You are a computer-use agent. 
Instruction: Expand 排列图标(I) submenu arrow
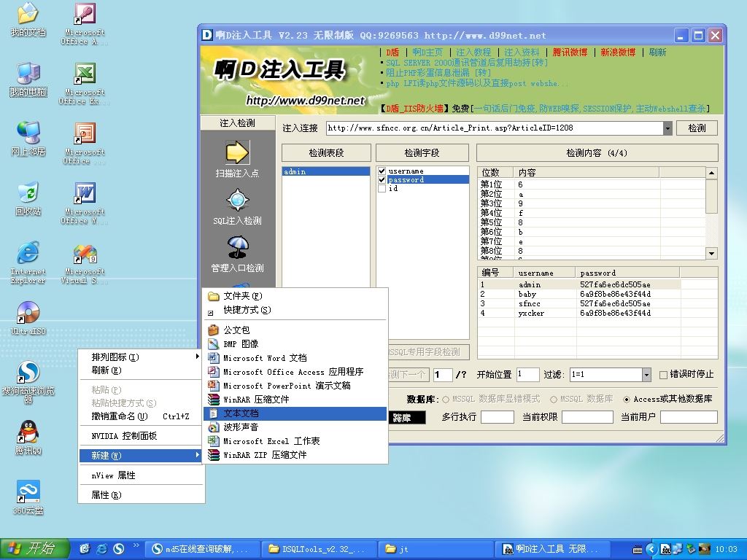[x=197, y=356]
